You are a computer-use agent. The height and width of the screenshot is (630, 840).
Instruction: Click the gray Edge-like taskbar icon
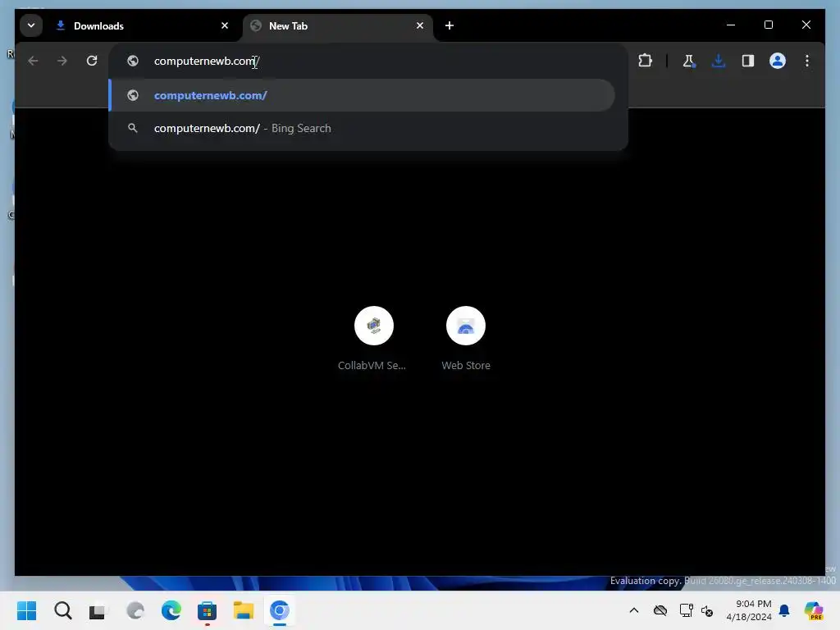[x=135, y=610]
